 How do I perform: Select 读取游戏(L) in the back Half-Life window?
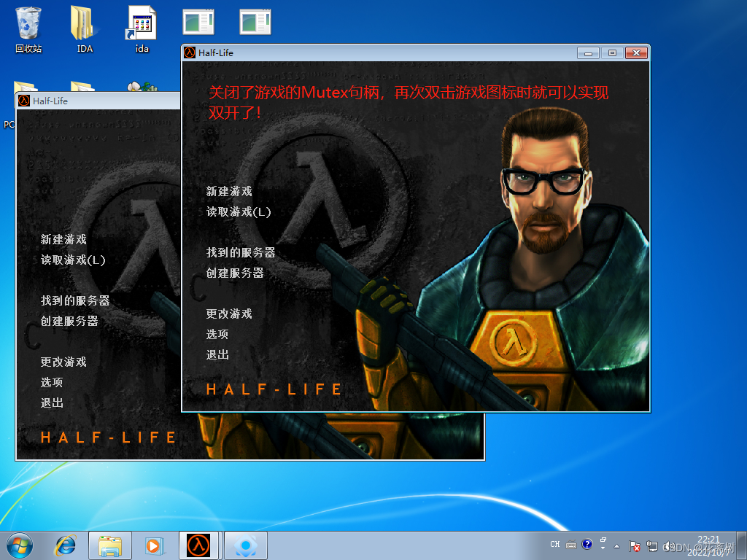point(73,260)
